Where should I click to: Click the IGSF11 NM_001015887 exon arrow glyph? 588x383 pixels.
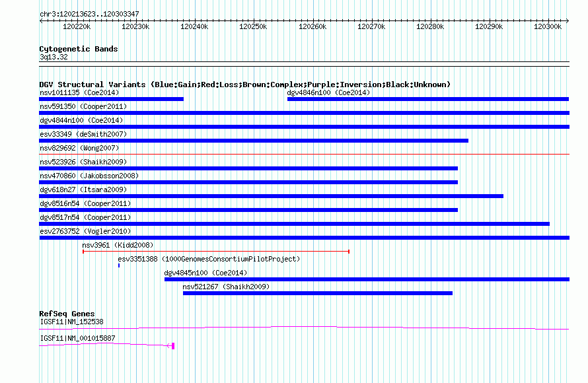click(170, 345)
